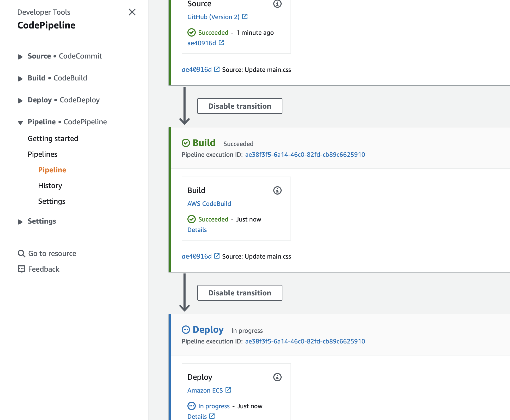Expand the Deploy CodeDeploy section

tap(20, 101)
